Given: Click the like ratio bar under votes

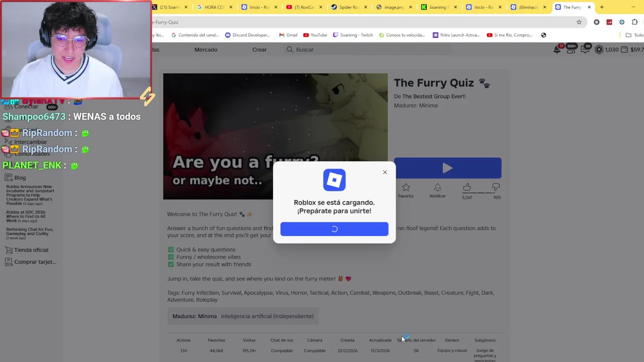Looking at the screenshot, I should 481,193.
